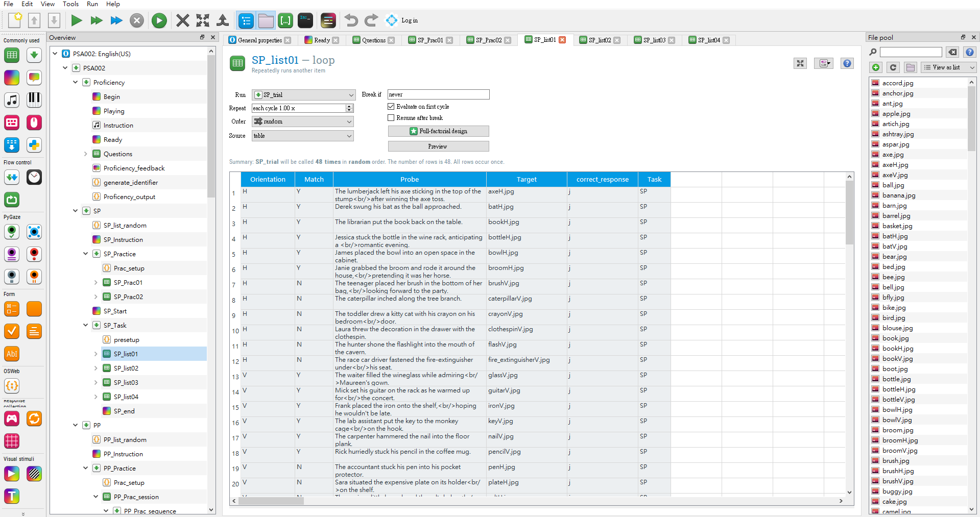Open the view script icon in item header
Image resolution: width=980 pixels, height=517 pixels.
click(823, 63)
